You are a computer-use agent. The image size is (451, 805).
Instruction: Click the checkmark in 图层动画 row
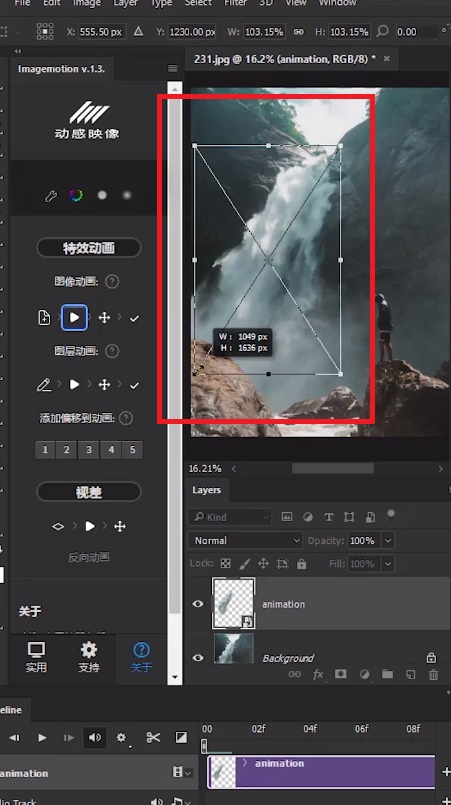[134, 385]
